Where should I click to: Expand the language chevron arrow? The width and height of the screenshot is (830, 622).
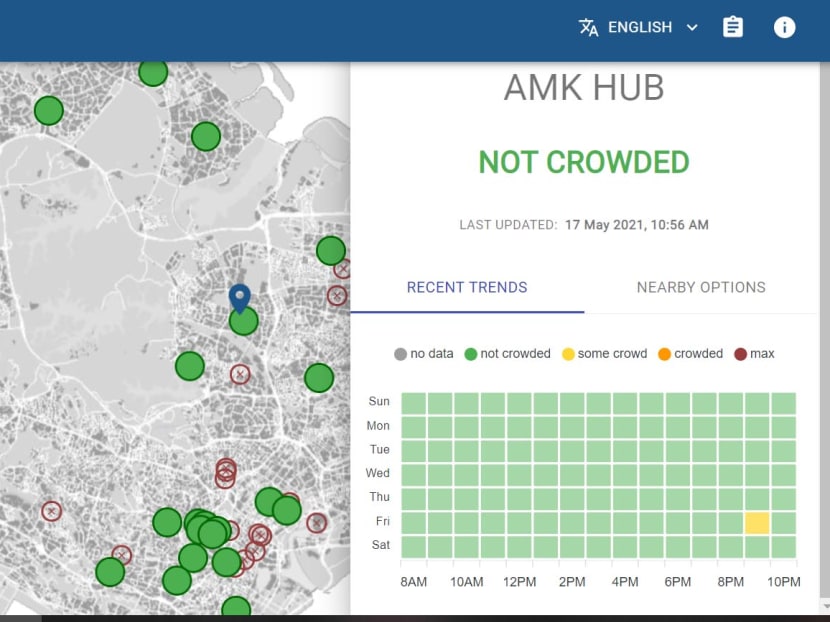[692, 28]
